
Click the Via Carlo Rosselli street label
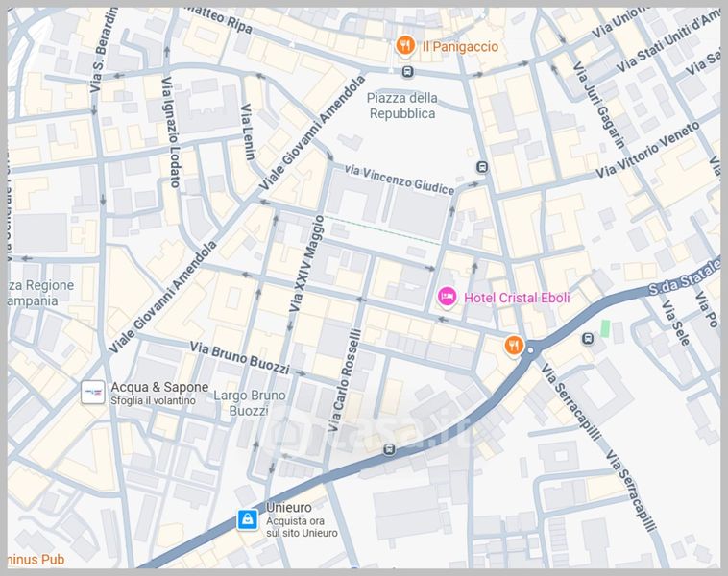point(345,381)
